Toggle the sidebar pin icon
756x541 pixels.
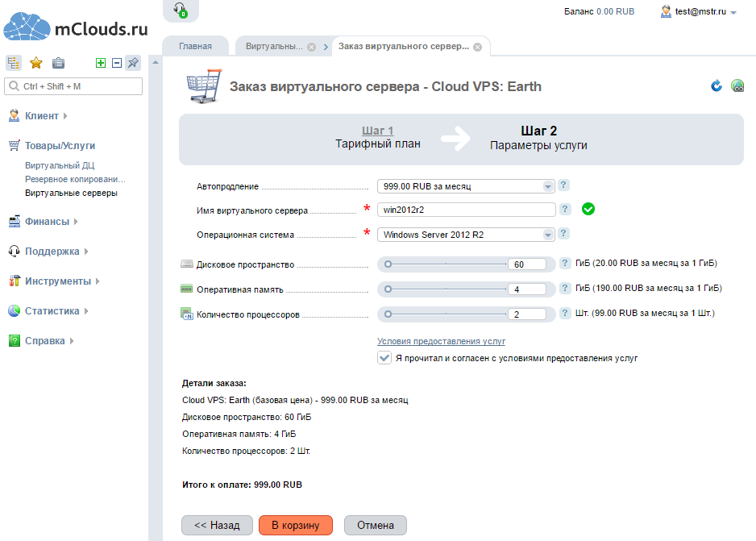tap(133, 63)
